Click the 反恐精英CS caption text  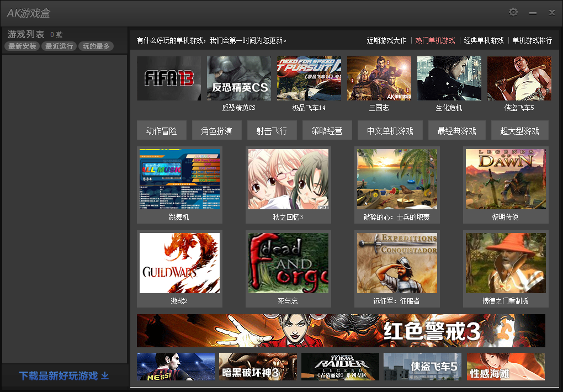pyautogui.click(x=239, y=108)
